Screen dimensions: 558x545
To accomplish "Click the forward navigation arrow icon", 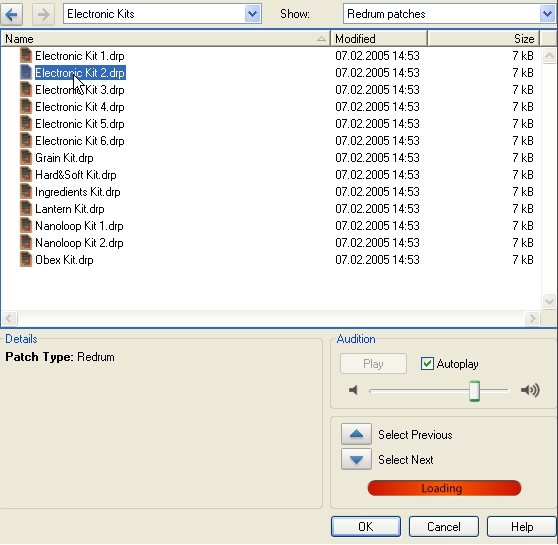I will click(43, 14).
